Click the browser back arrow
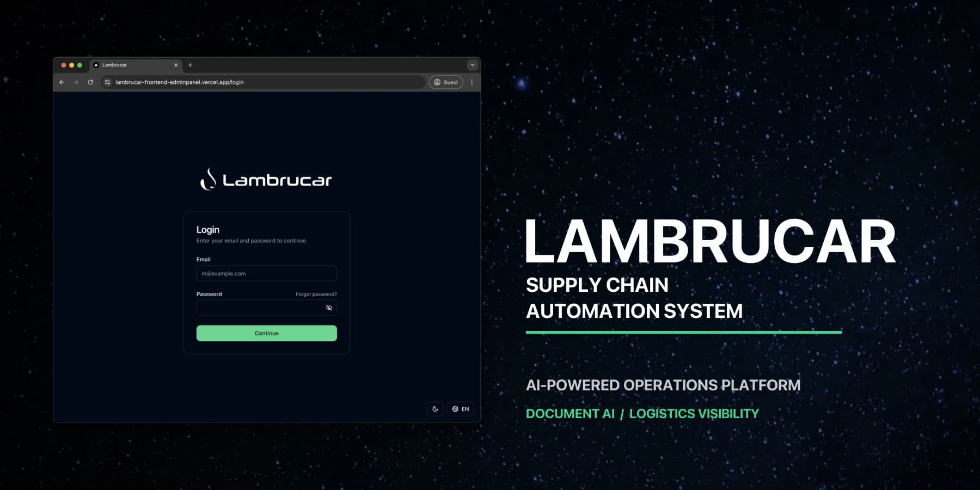980x490 pixels. click(x=62, y=82)
